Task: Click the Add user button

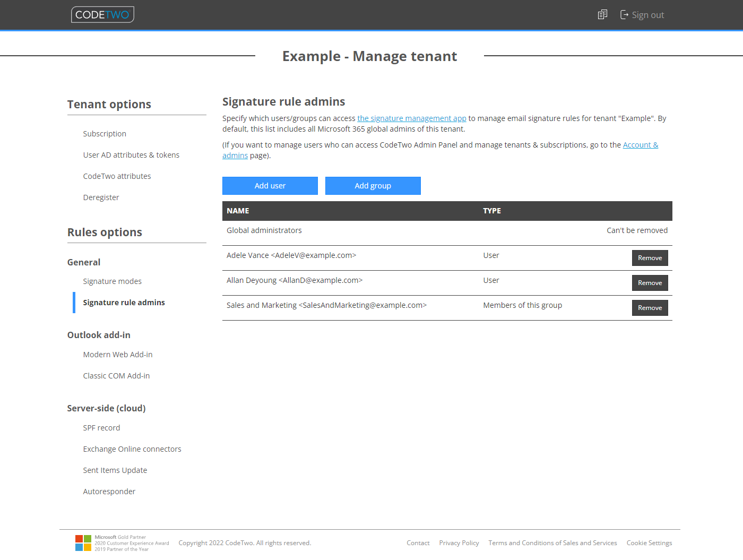Action: pyautogui.click(x=270, y=186)
